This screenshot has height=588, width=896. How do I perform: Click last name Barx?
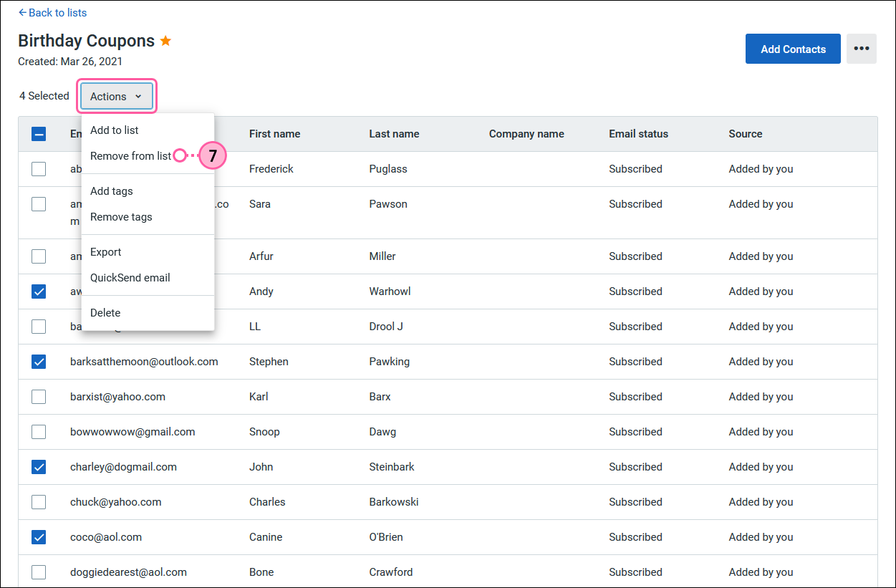[380, 397]
